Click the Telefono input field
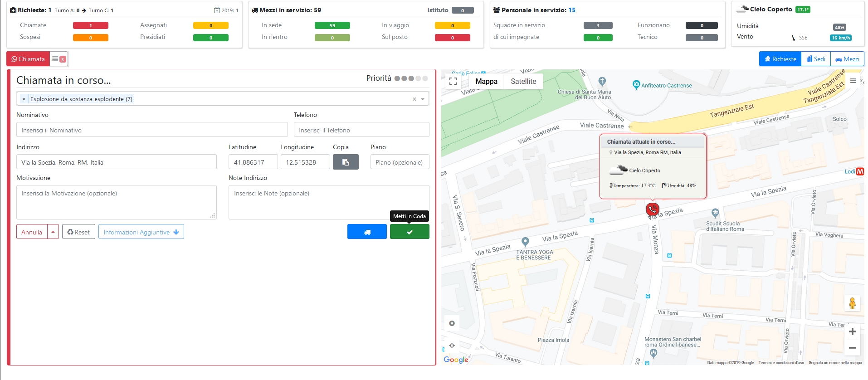 click(x=361, y=130)
